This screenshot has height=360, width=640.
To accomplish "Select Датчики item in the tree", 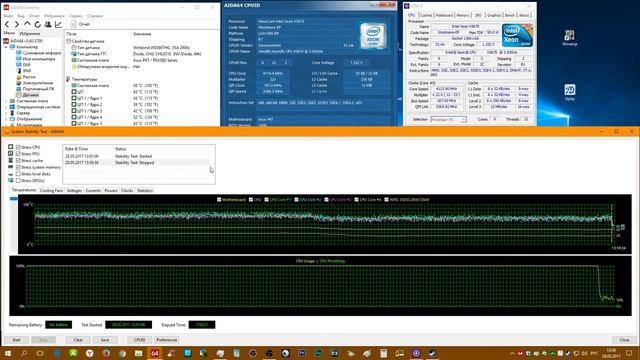I will pyautogui.click(x=27, y=95).
